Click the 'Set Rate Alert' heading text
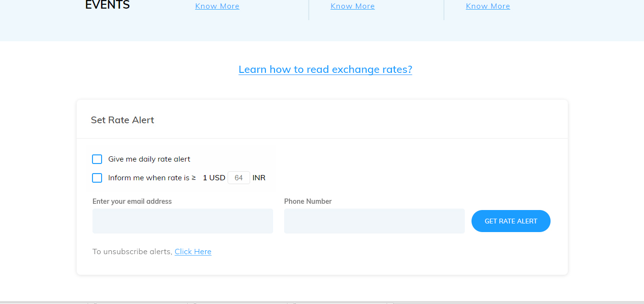 [123, 120]
